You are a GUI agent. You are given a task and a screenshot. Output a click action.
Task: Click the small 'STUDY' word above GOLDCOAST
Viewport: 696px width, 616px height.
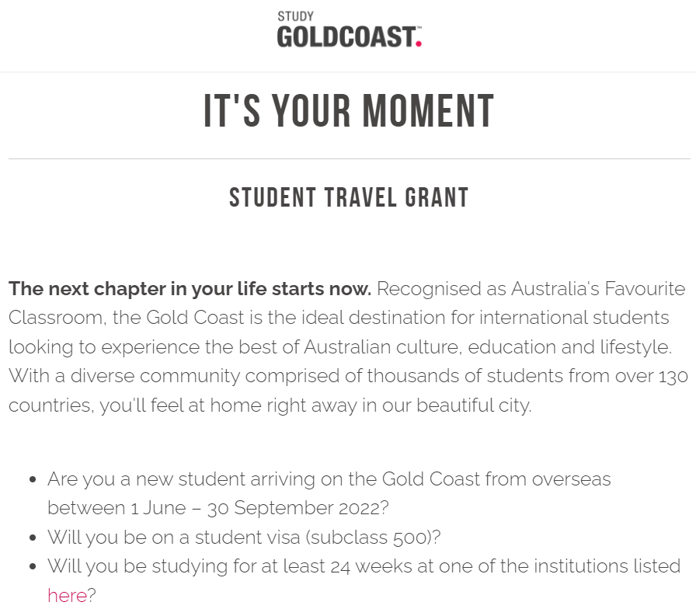pos(295,16)
